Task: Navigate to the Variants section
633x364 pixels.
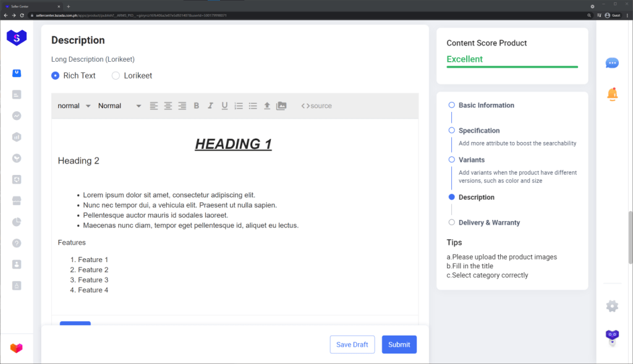Action: (471, 159)
